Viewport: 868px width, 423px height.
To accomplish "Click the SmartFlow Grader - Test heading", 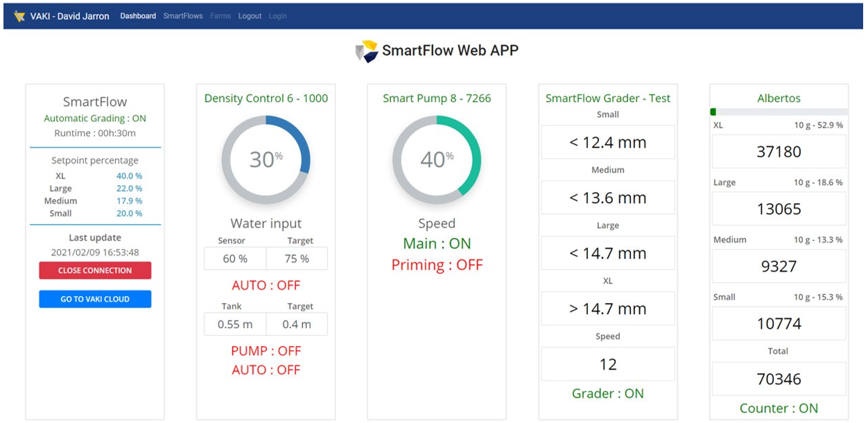I will click(608, 98).
